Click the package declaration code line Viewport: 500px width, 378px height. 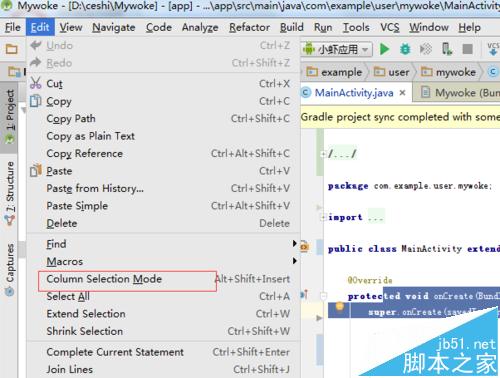pyautogui.click(x=410, y=186)
